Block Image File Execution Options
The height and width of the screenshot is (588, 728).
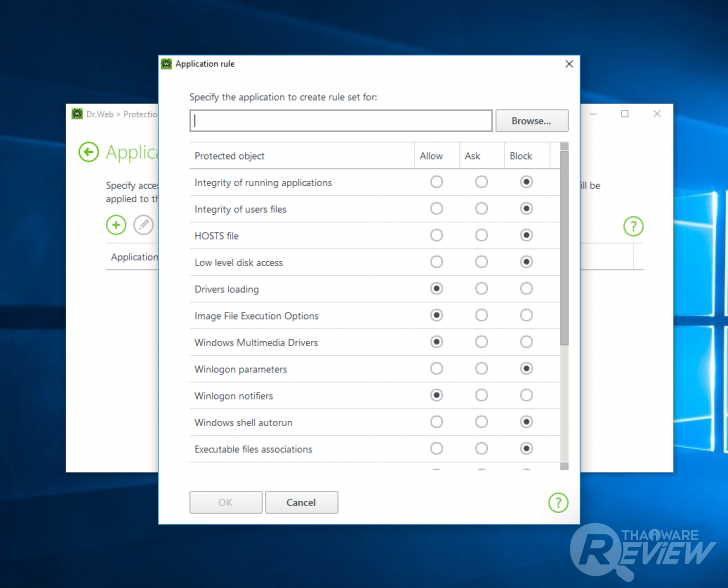(526, 315)
